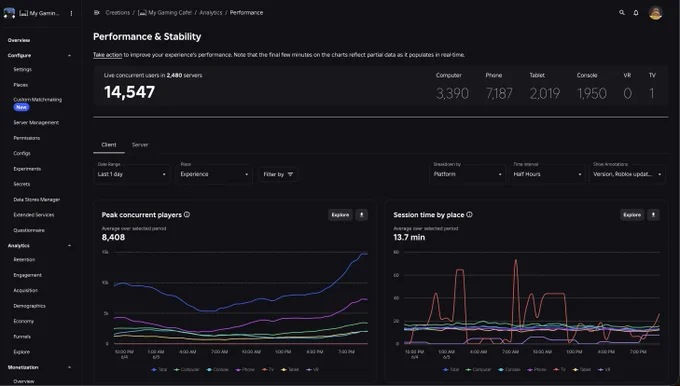Open Custom Matchmaking in sidebar

pyautogui.click(x=38, y=100)
